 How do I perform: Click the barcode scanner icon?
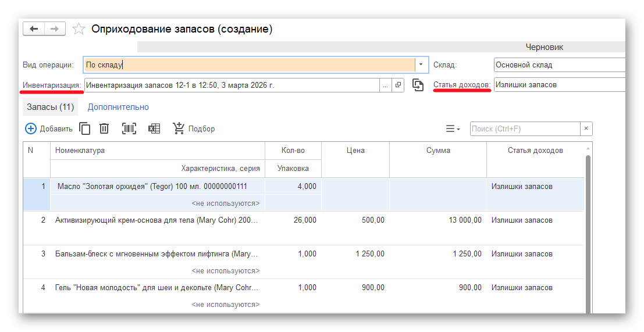129,128
